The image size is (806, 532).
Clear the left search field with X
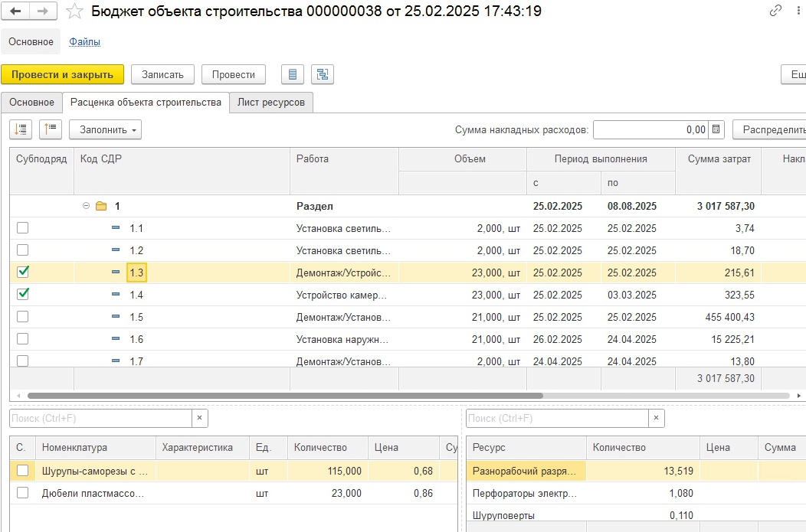tap(199, 418)
